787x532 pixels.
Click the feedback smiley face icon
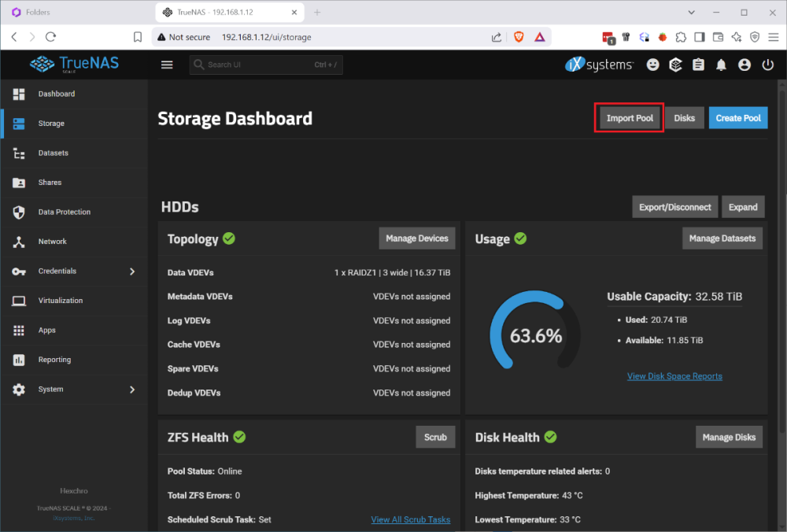652,65
